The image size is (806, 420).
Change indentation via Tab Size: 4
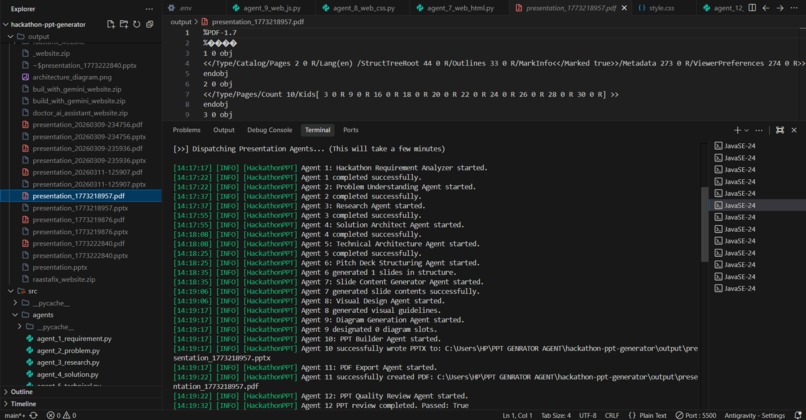point(556,415)
